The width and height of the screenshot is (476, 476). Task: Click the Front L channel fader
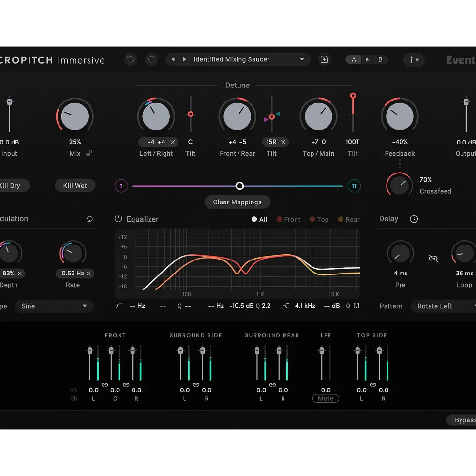click(89, 351)
